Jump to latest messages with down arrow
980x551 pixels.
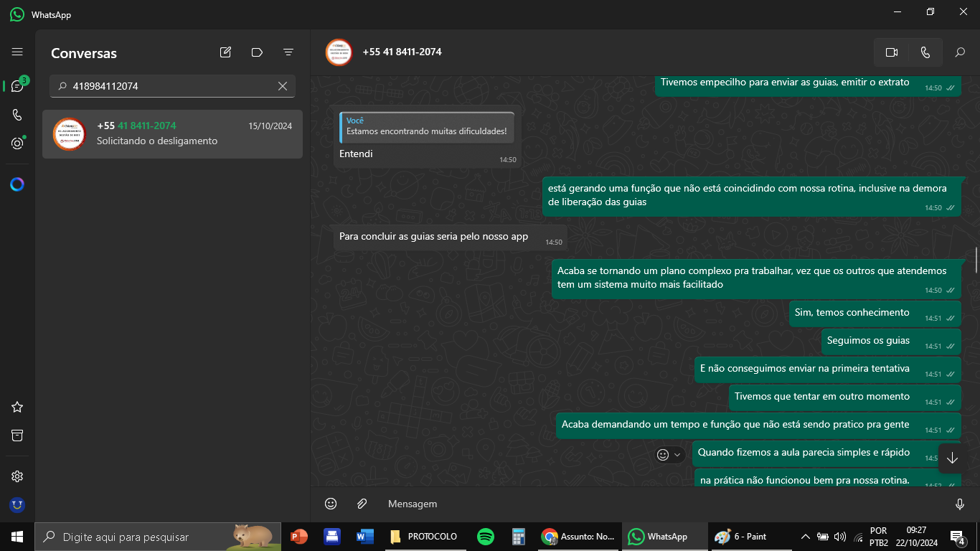click(x=952, y=458)
